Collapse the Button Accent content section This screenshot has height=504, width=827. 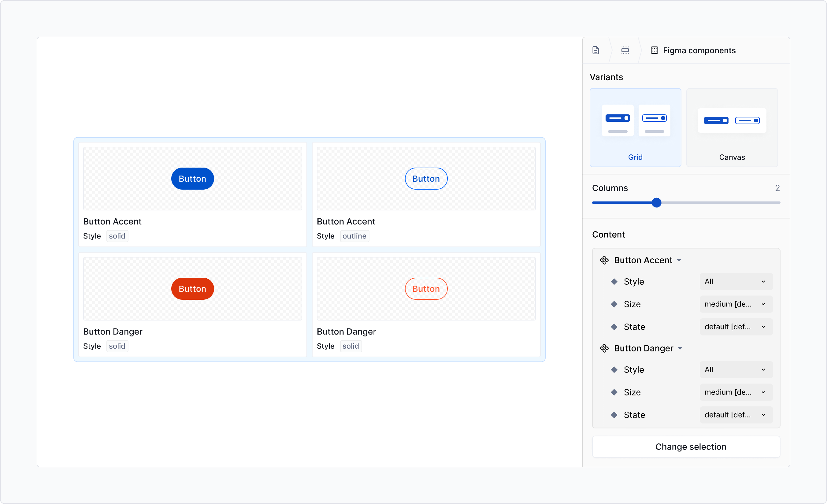(x=680, y=260)
